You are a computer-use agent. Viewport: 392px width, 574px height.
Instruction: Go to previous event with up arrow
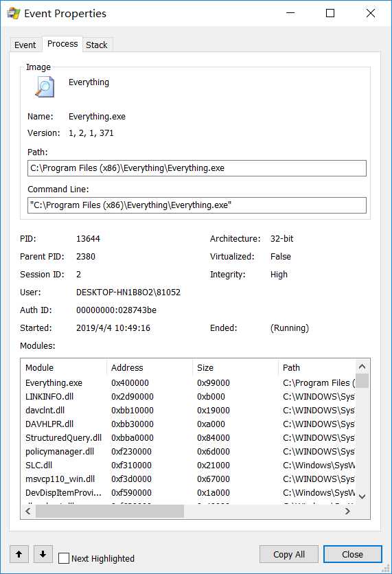(x=19, y=554)
